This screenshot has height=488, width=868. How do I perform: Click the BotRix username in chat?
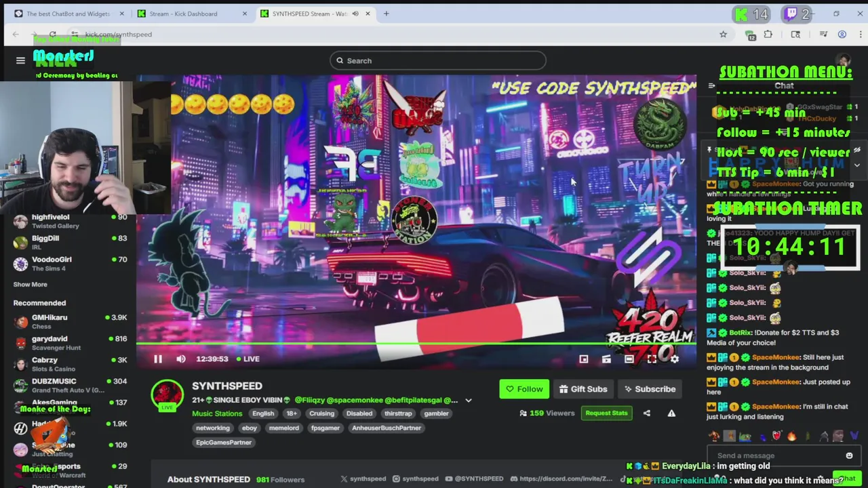point(740,333)
